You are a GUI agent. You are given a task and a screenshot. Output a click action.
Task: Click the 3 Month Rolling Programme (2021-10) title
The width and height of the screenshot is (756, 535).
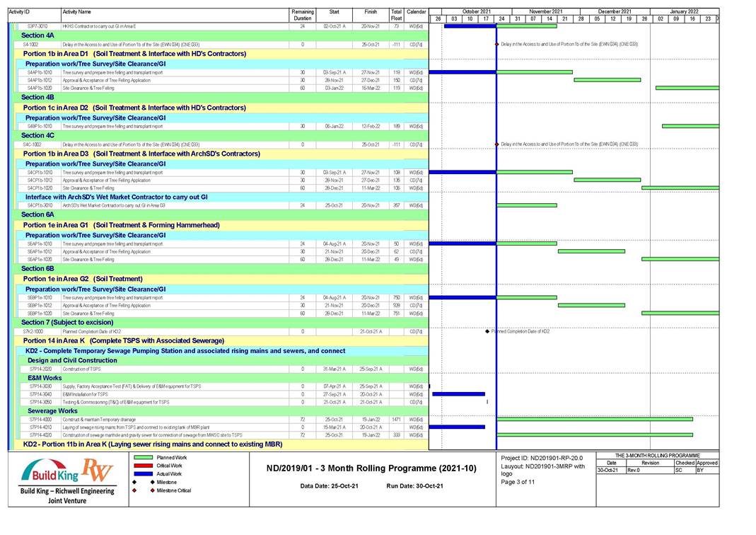pyautogui.click(x=371, y=468)
